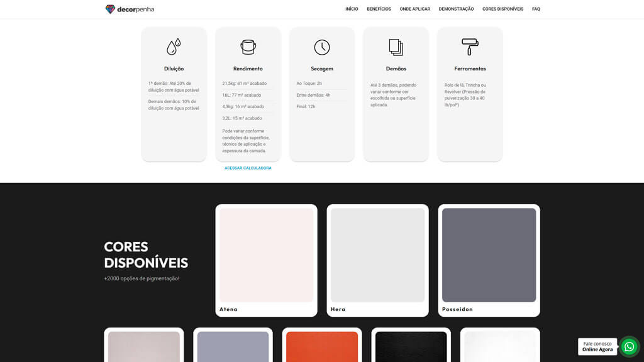Click the Secagem card heading

click(x=322, y=69)
